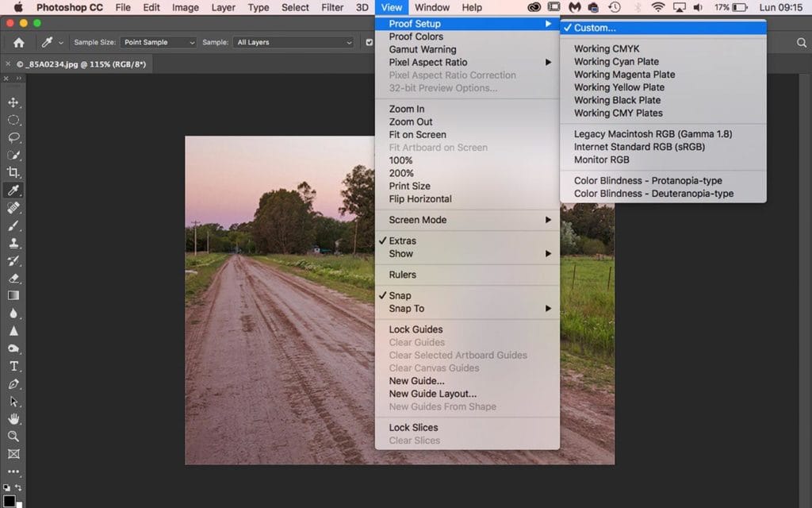Open the Sample: All Layers dropdown
Viewport: 812px width, 508px height.
[x=294, y=43]
